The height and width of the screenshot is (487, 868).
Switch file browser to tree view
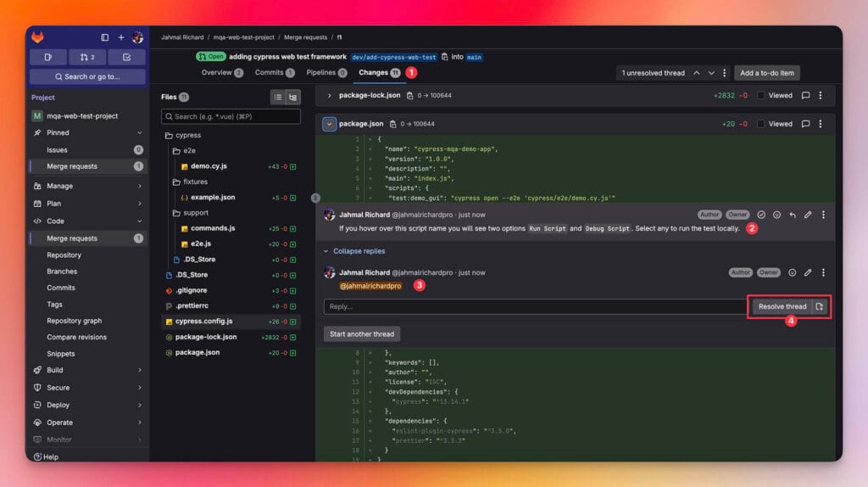click(292, 97)
